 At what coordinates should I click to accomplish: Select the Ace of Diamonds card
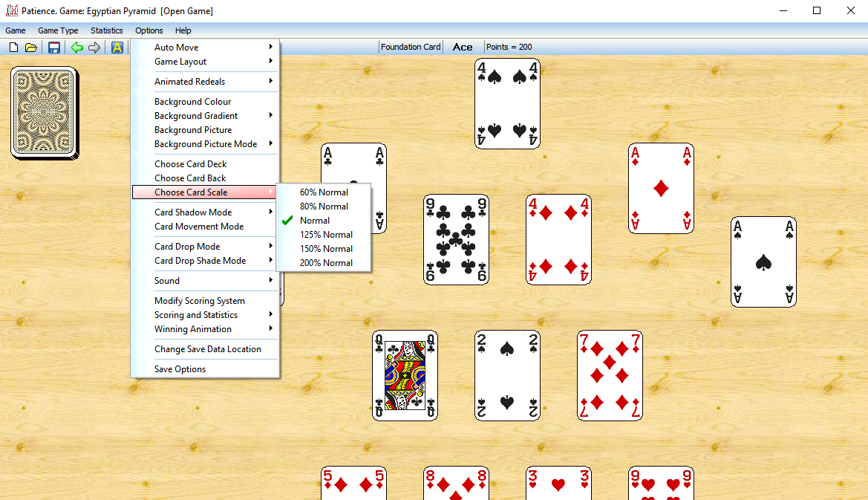[661, 188]
